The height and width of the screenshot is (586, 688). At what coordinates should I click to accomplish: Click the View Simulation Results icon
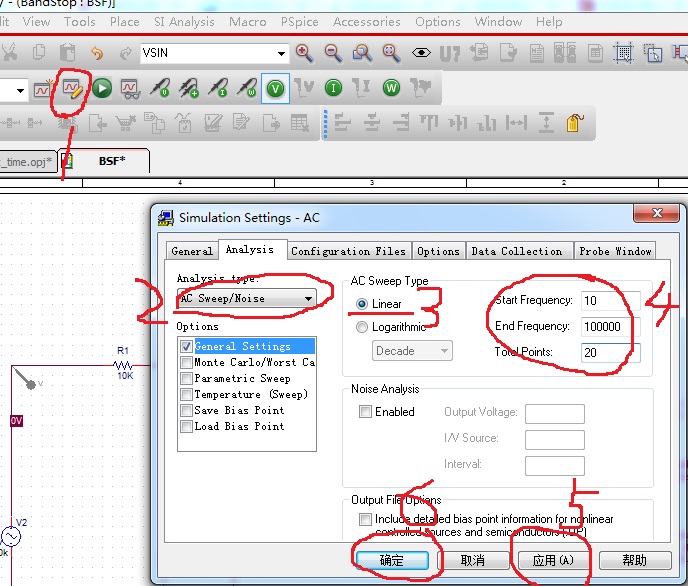[x=130, y=89]
